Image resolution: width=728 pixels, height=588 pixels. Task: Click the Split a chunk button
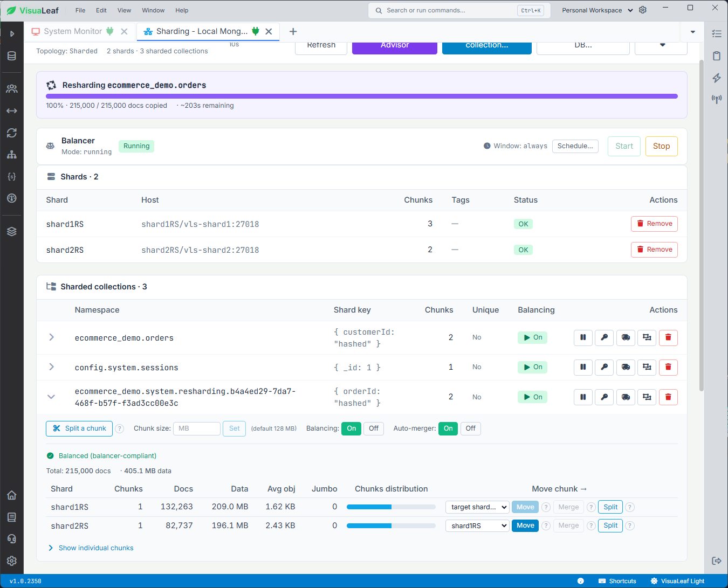point(79,428)
